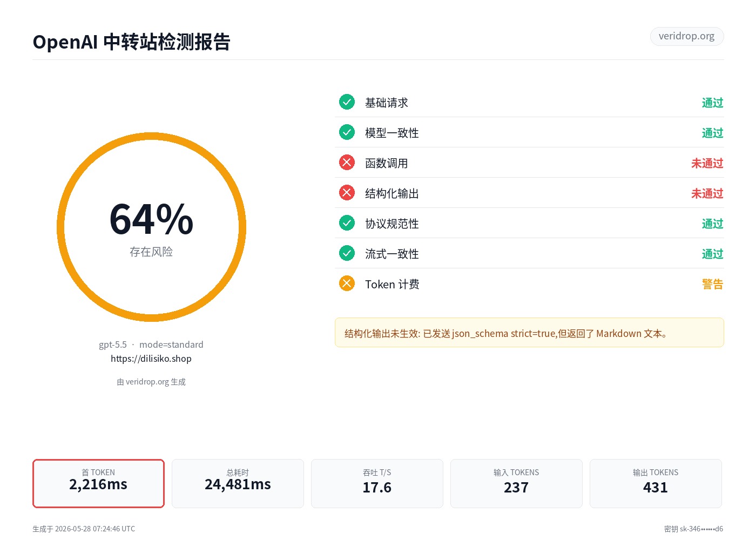Click the 由 veridrop.org 生成 caption
The width and height of the screenshot is (756, 540).
[151, 382]
